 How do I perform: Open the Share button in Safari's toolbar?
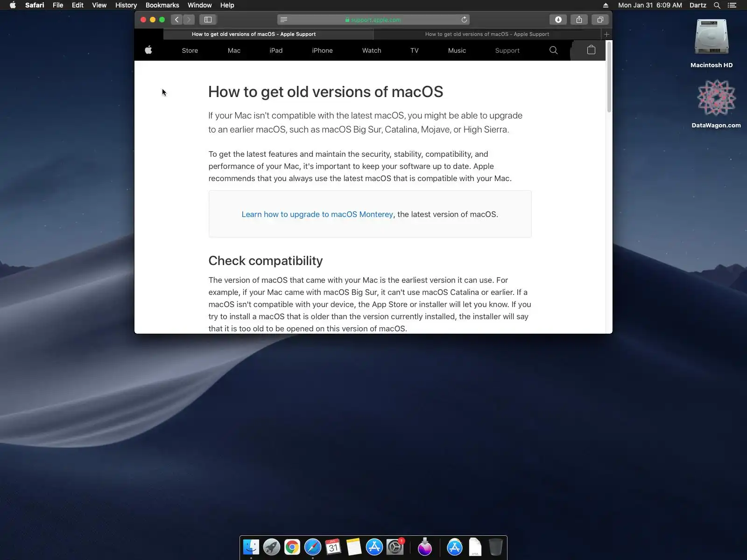pos(579,20)
